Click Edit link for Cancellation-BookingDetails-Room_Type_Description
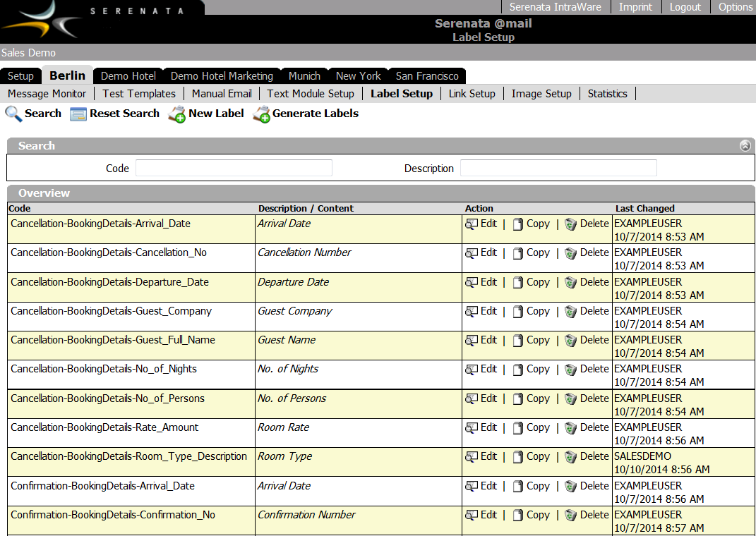The width and height of the screenshot is (756, 536). [x=488, y=456]
